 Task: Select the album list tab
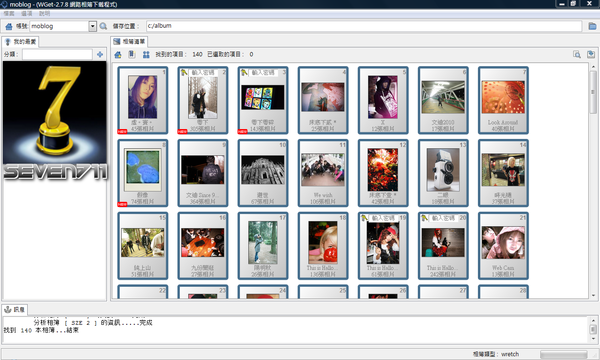tap(129, 41)
